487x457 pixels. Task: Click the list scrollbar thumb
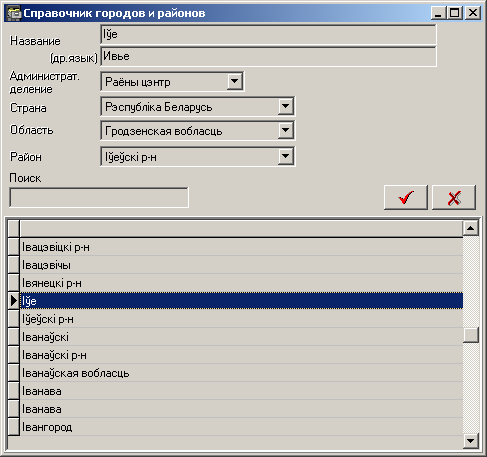click(x=471, y=335)
